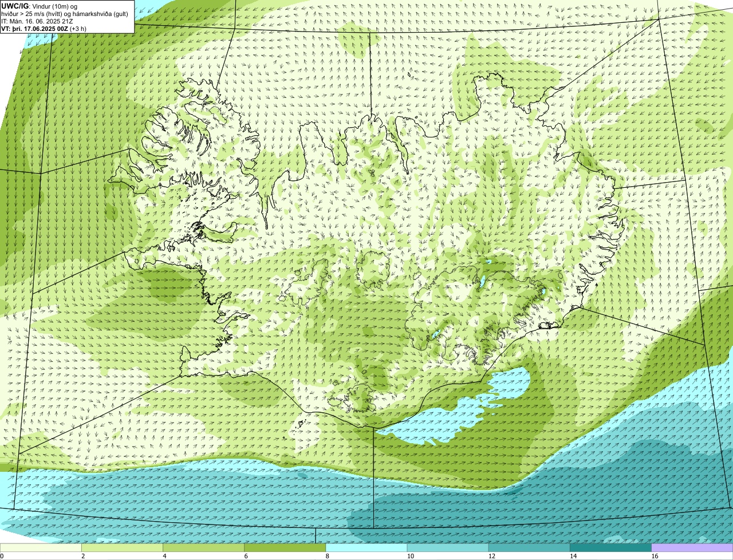733x560 pixels.
Task: Click the 'UWC/IG: Vindur (10m) og' title line
Action: (40, 6)
